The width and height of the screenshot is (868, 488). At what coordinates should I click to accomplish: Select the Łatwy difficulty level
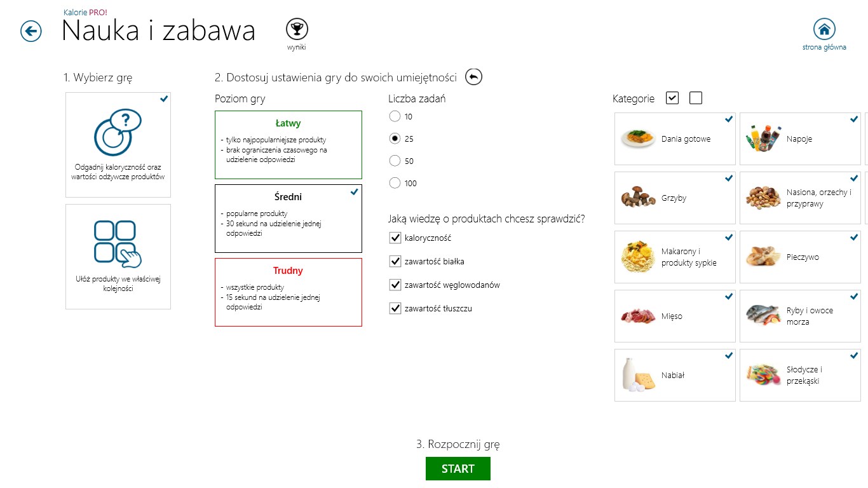[x=288, y=145]
